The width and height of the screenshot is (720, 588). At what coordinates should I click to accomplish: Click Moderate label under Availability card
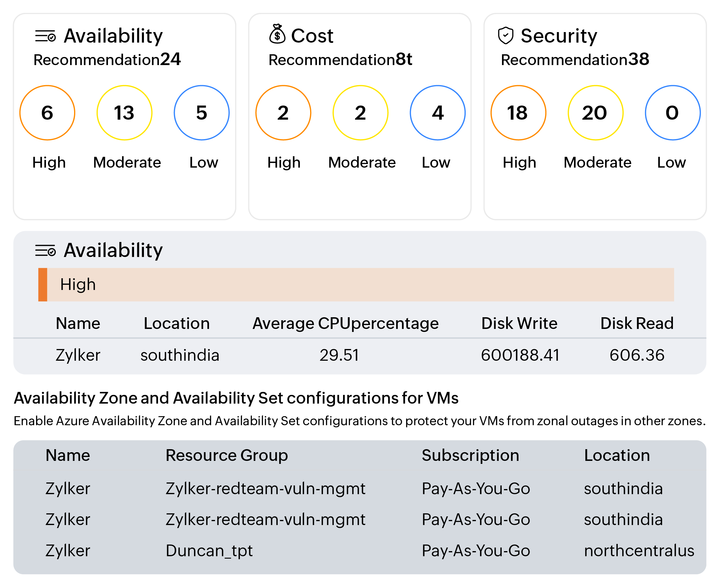click(x=127, y=163)
